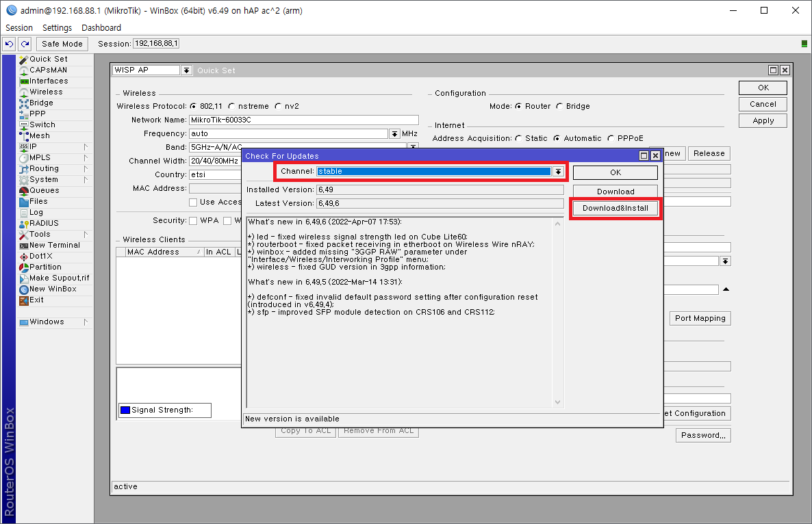The height and width of the screenshot is (524, 812).
Task: Select Router mode radio button
Action: [x=518, y=106]
